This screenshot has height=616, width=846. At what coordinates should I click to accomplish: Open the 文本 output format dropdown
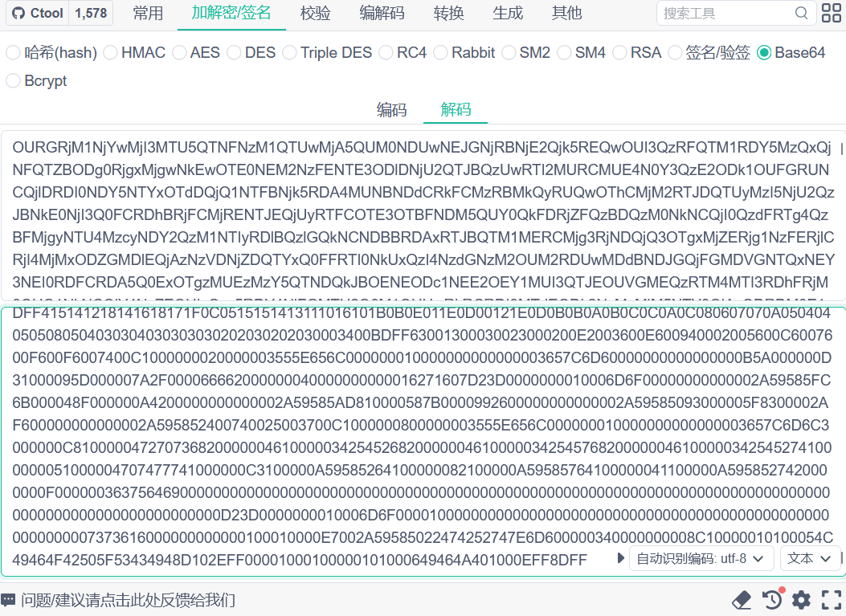[810, 558]
